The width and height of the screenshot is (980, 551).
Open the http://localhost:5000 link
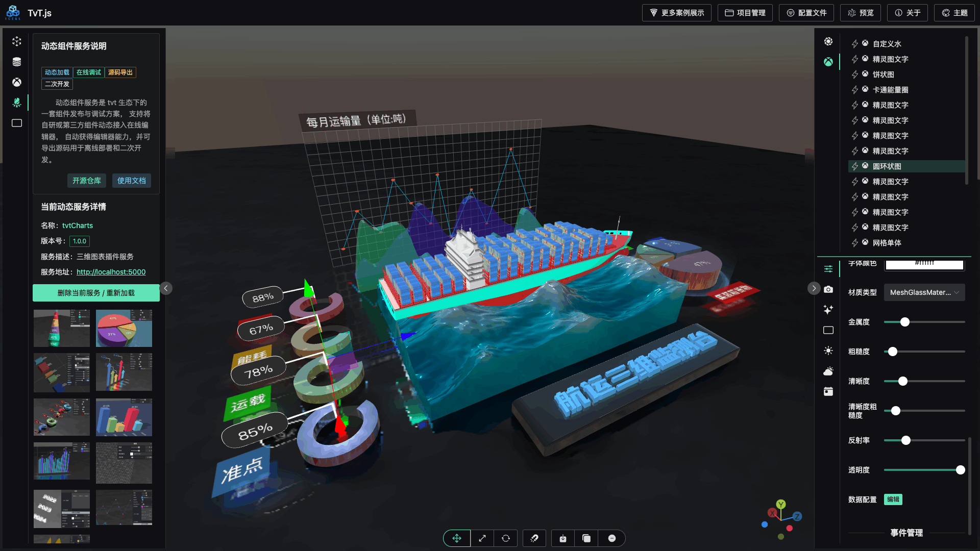tap(111, 272)
